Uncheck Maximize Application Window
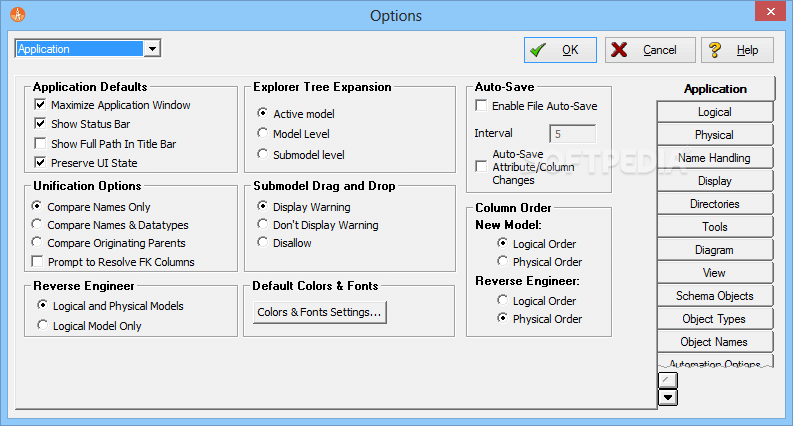This screenshot has width=793, height=426. point(41,105)
